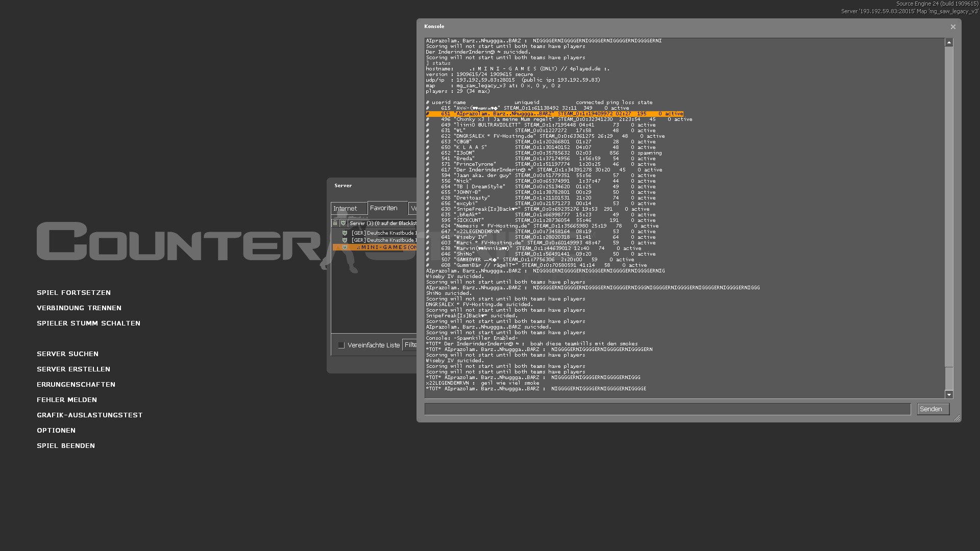Close the Konsole window
This screenshot has width=980, height=551.
coord(953,27)
